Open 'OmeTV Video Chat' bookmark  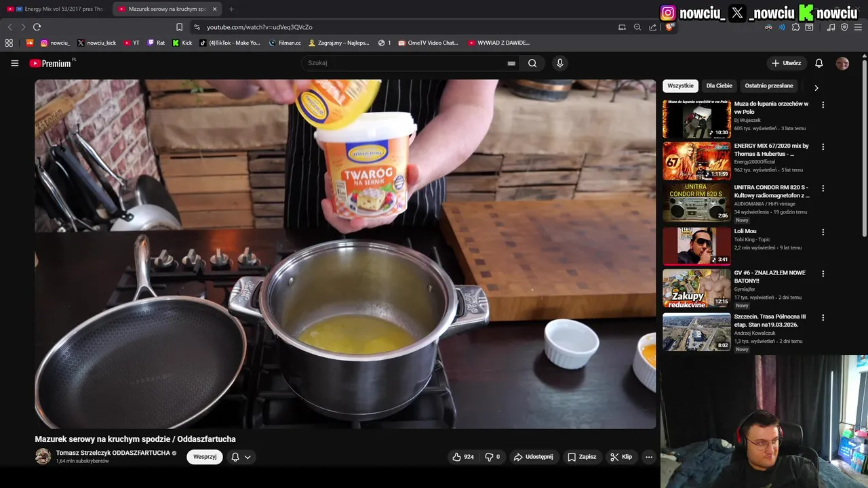(x=428, y=43)
